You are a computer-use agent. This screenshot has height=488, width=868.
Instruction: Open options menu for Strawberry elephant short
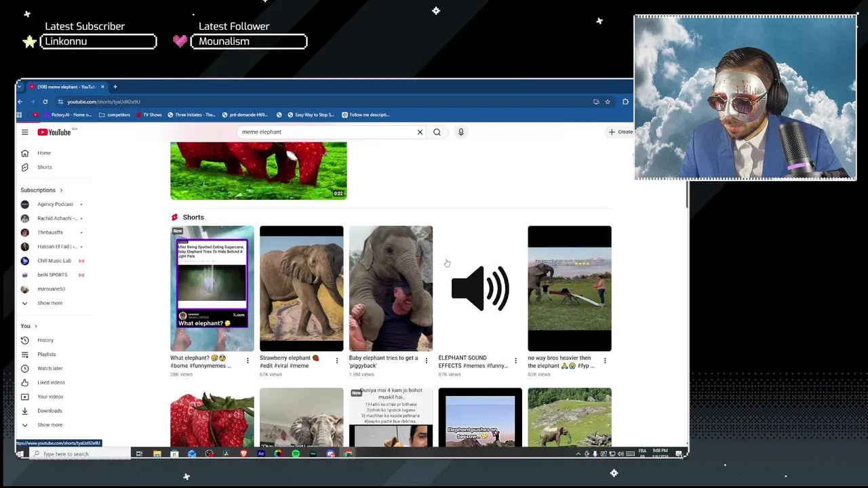point(337,361)
